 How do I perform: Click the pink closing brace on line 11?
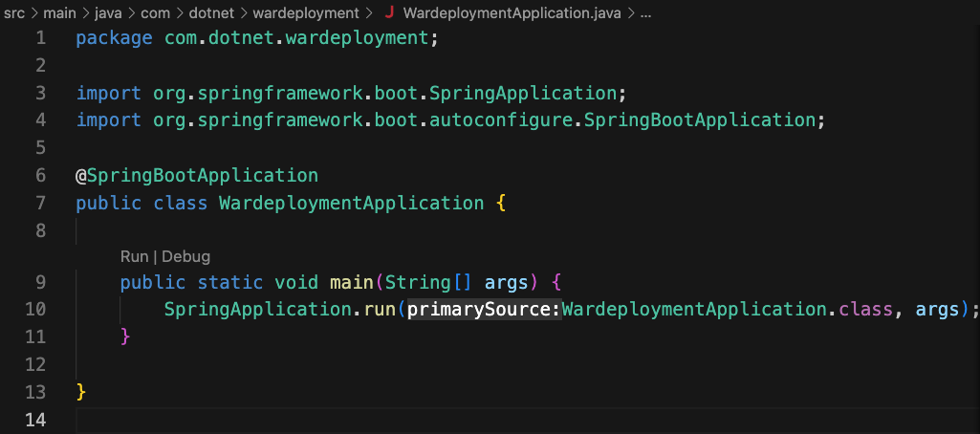[x=125, y=336]
